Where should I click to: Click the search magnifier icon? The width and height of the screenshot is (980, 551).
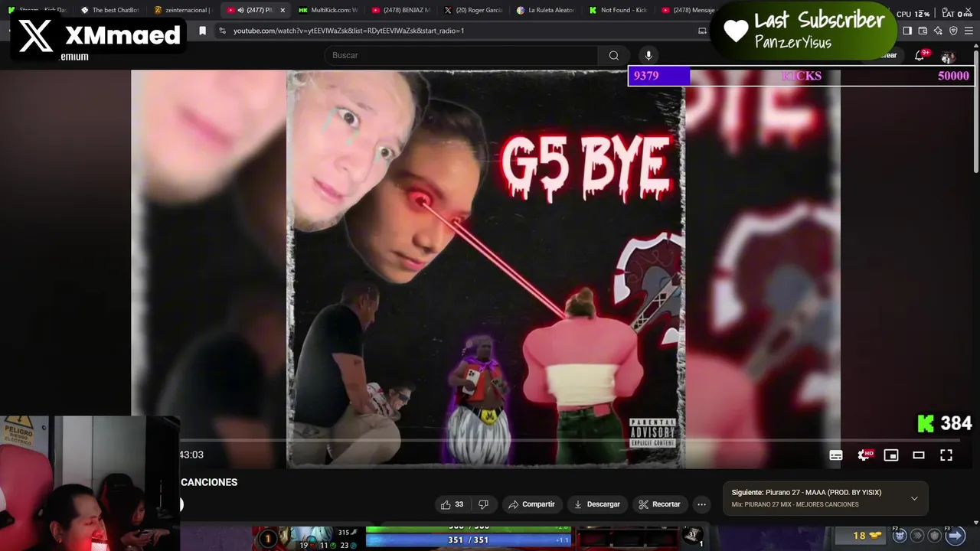pyautogui.click(x=613, y=55)
